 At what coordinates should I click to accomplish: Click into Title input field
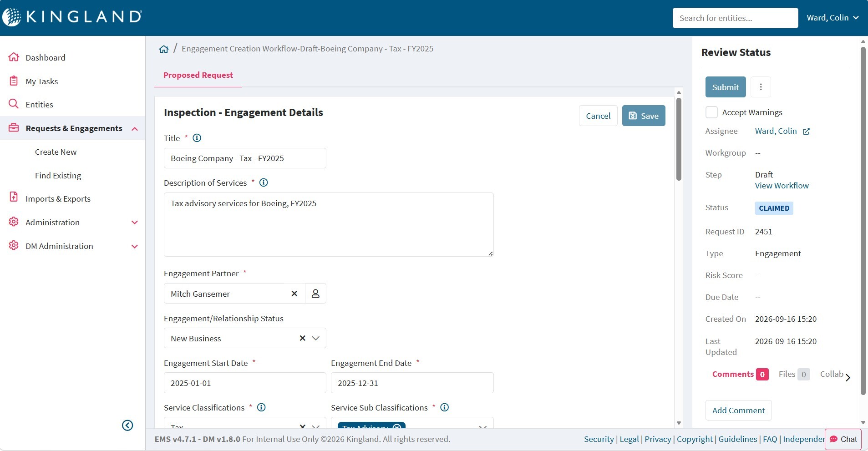[x=245, y=158]
